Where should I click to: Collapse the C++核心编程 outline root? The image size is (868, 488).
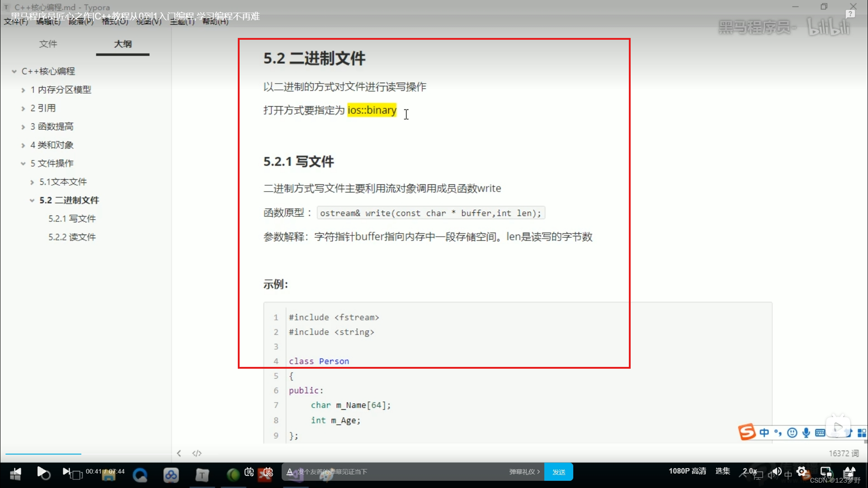(14, 71)
